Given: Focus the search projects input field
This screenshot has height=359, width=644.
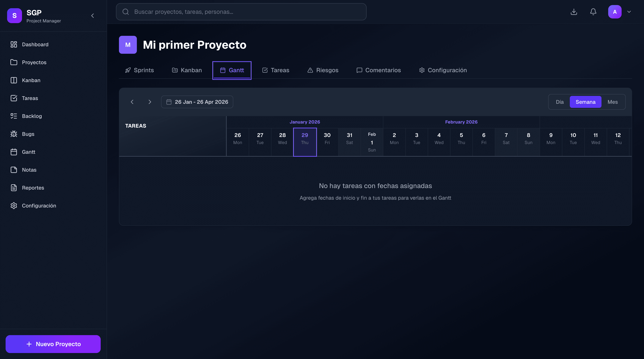Looking at the screenshot, I should pyautogui.click(x=241, y=12).
